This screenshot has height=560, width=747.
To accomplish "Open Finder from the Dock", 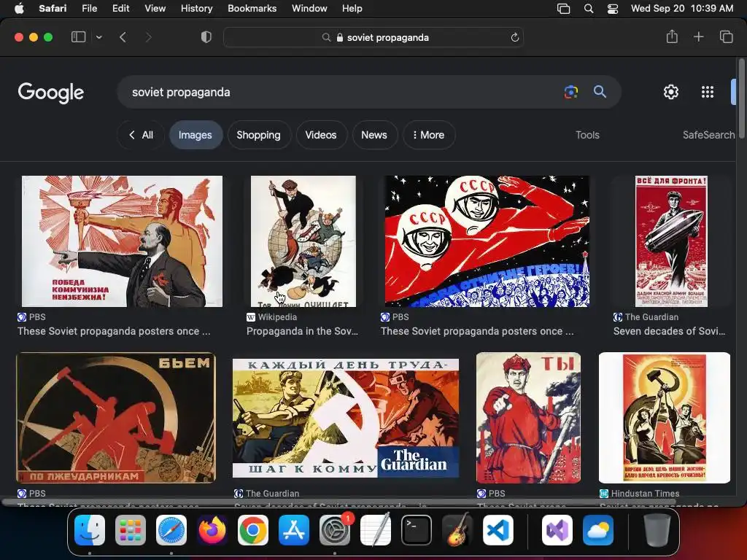I will tap(90, 530).
